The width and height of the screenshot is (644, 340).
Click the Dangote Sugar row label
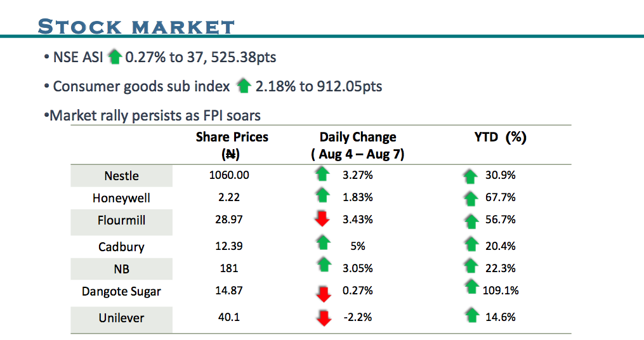pyautogui.click(x=121, y=292)
